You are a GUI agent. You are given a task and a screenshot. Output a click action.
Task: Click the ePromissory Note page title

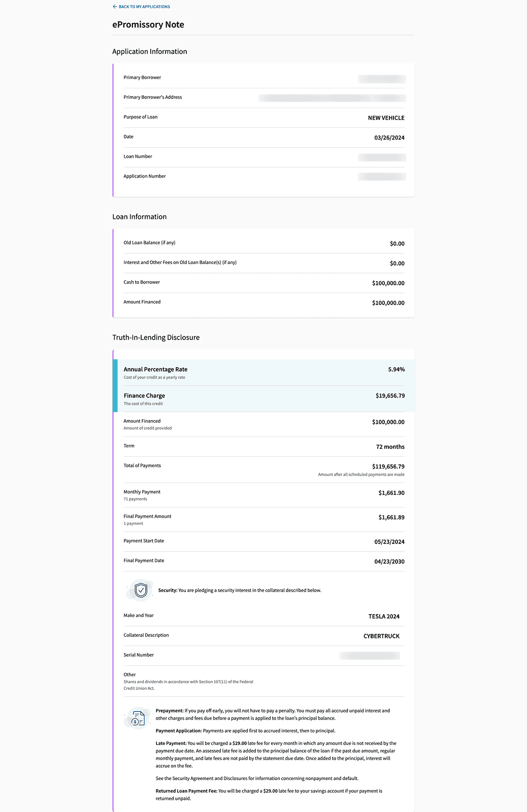tap(148, 24)
